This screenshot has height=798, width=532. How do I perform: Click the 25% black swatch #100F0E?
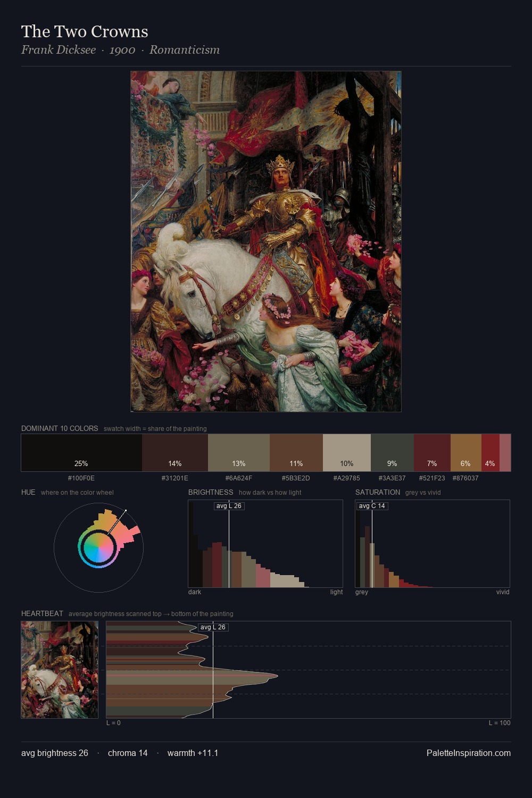[x=81, y=453]
